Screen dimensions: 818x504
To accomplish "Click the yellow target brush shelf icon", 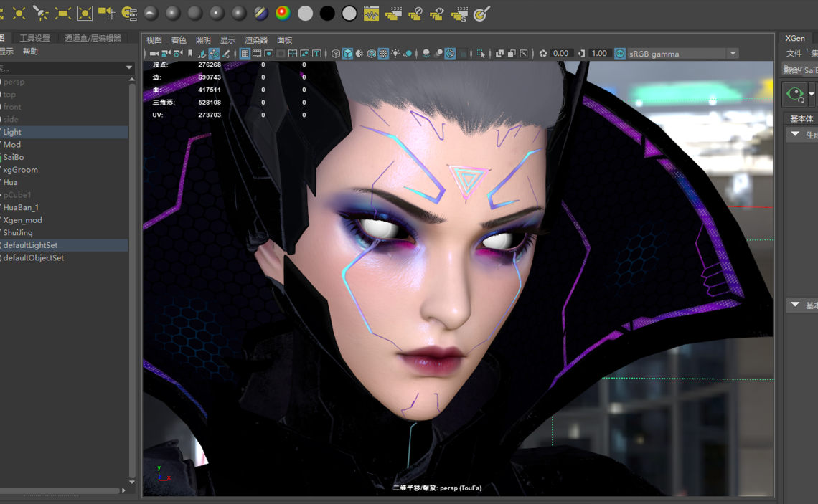I will [481, 14].
